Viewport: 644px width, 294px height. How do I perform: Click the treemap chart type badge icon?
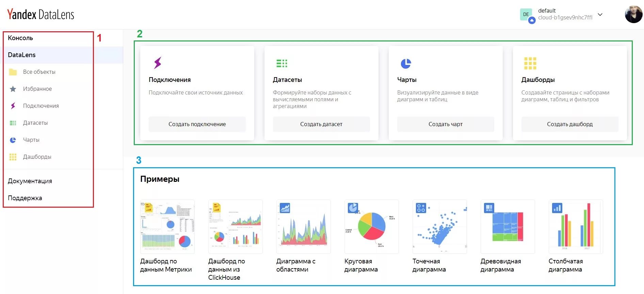(x=489, y=208)
